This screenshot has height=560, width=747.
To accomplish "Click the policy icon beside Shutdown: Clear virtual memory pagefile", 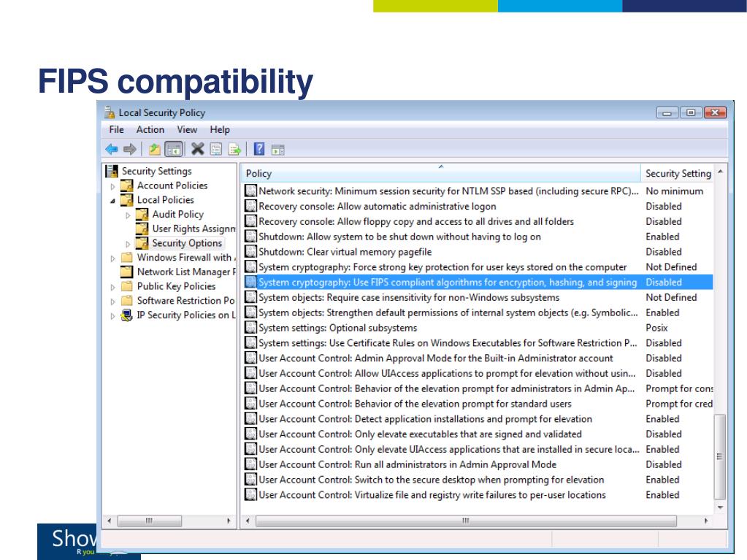I will tap(250, 251).
